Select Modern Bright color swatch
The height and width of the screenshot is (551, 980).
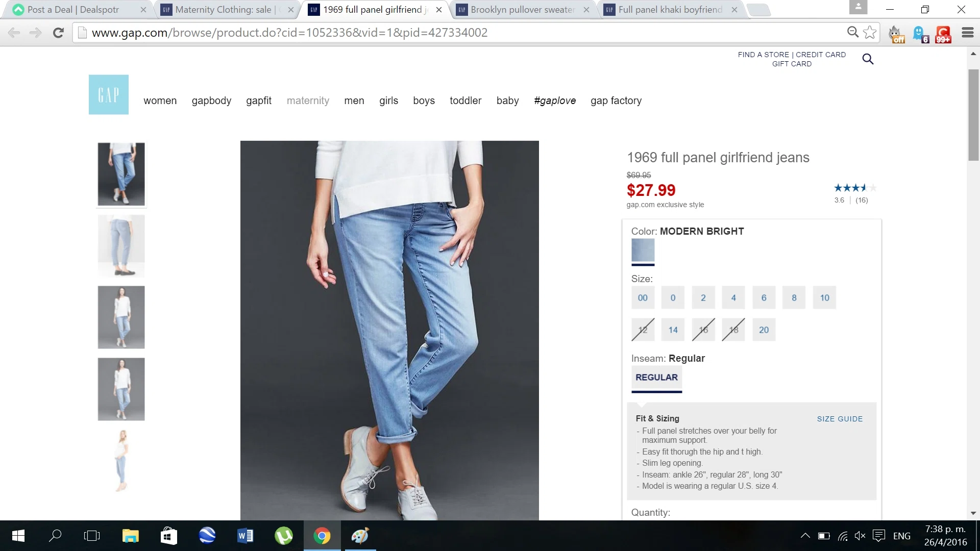coord(643,250)
